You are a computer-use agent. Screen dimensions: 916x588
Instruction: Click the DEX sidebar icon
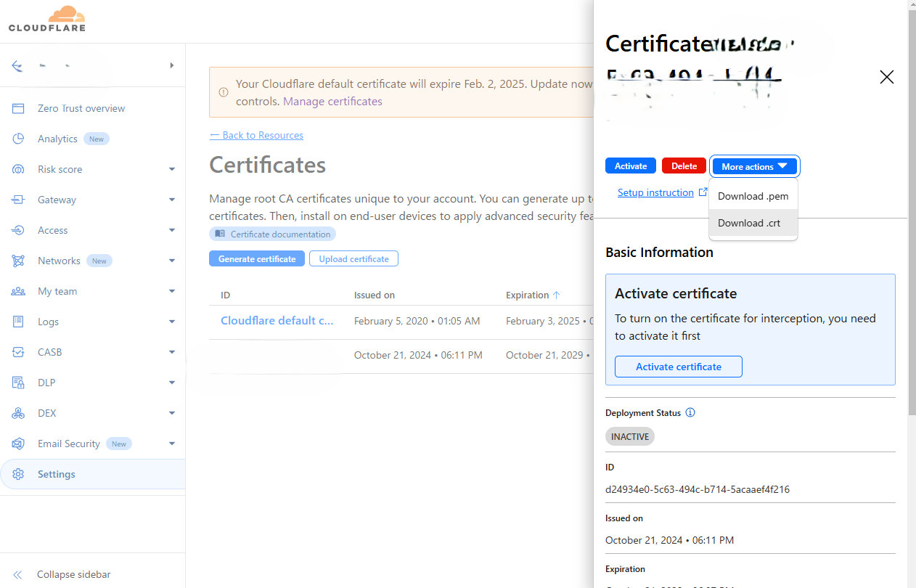[18, 413]
